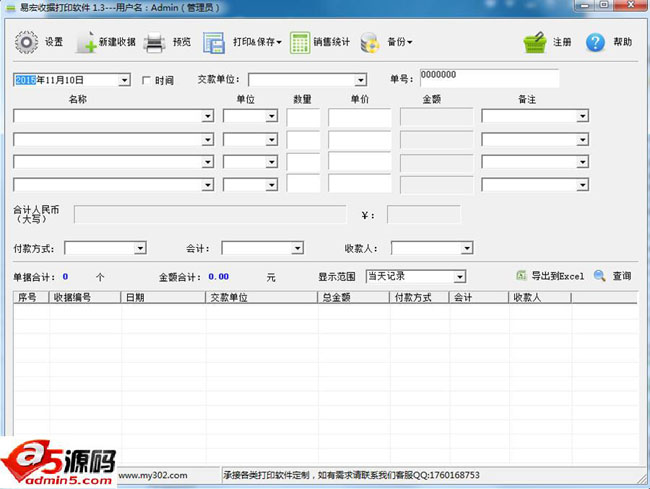This screenshot has width=650, height=489.
Task: Sort by the 总金额 column header
Action: click(354, 297)
